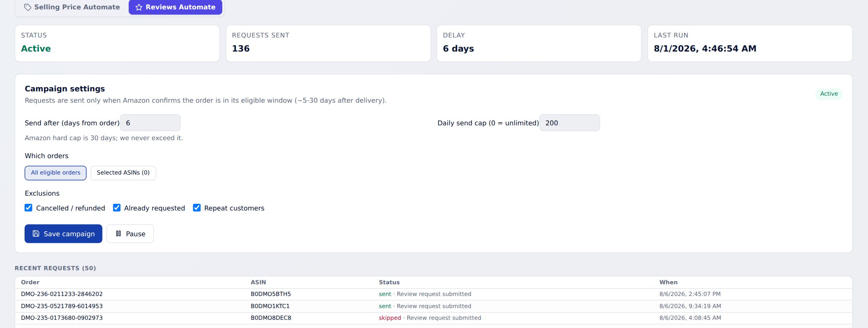
Task: Click timestamp 8/6/2026, 2:45:07 PM
Action: [x=690, y=294]
